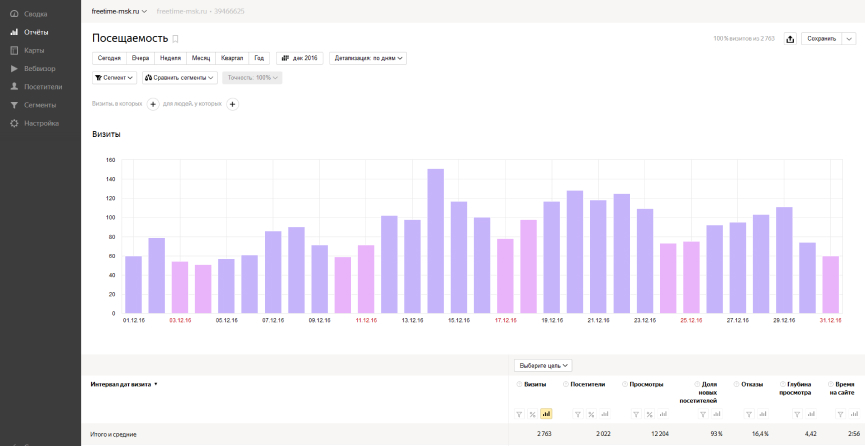Click chart icon under Время на сайте
Image resolution: width=865 pixels, height=446 pixels.
(854, 414)
